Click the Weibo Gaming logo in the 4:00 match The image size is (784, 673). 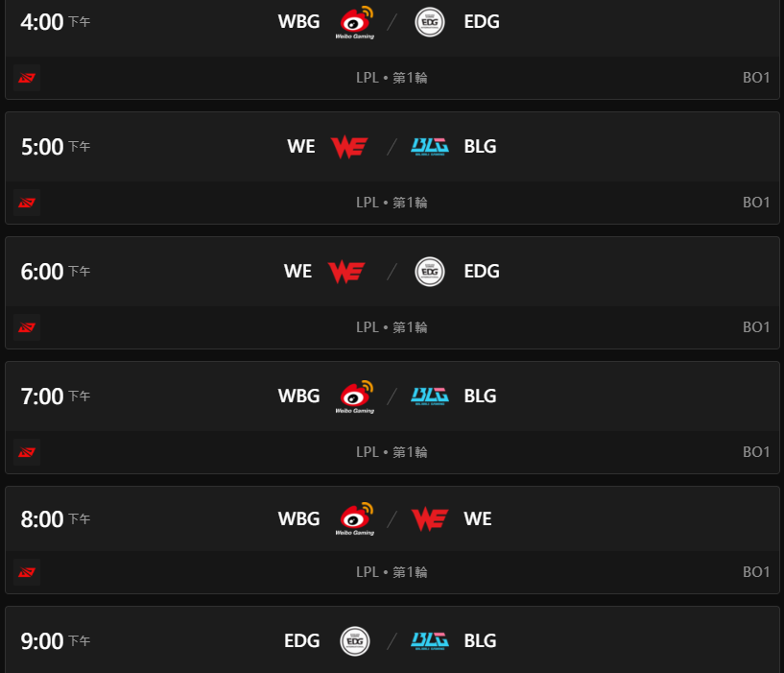pos(354,21)
